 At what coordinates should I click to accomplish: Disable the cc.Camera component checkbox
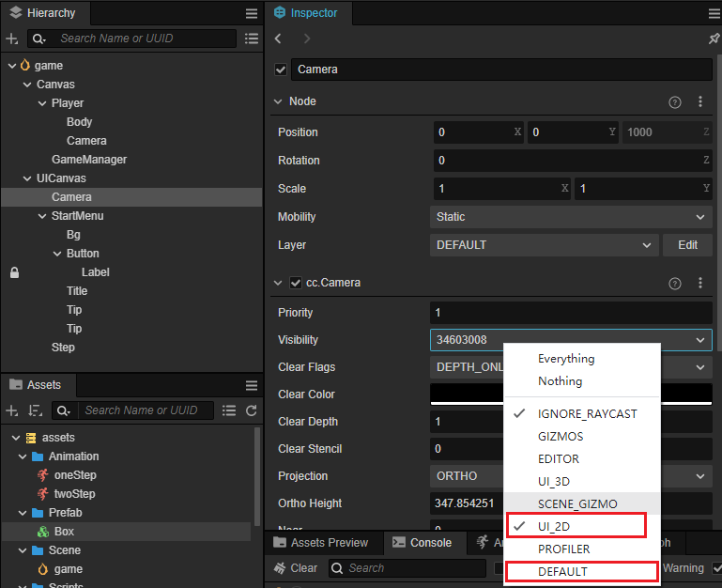pyautogui.click(x=296, y=283)
